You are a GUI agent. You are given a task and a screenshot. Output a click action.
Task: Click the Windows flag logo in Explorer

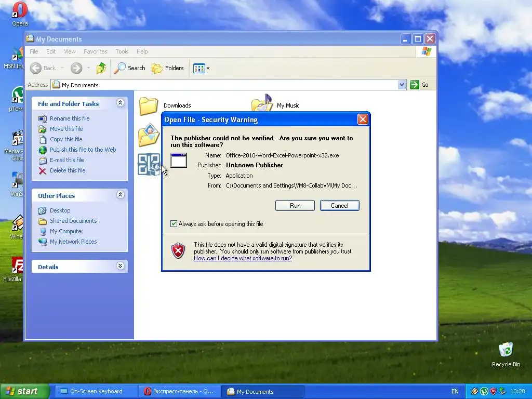coord(426,51)
